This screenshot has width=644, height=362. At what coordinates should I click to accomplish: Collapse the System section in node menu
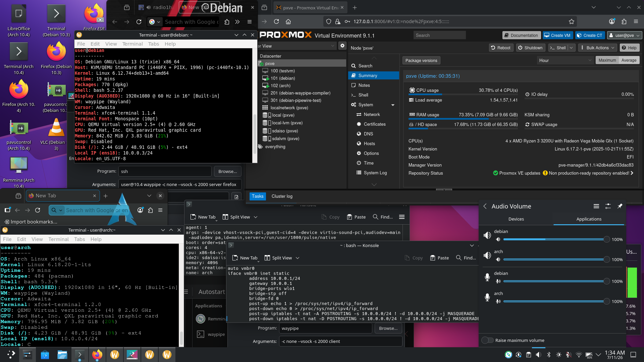pyautogui.click(x=393, y=105)
